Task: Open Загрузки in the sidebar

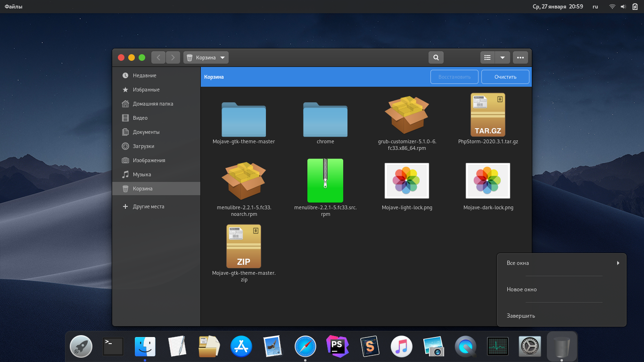Action: click(x=156, y=146)
